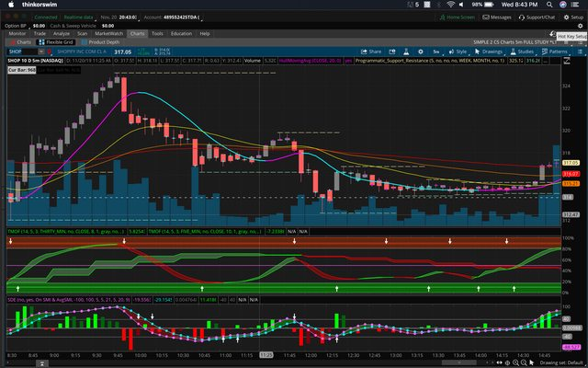
Task: Open the Share chart option
Action: 371,52
